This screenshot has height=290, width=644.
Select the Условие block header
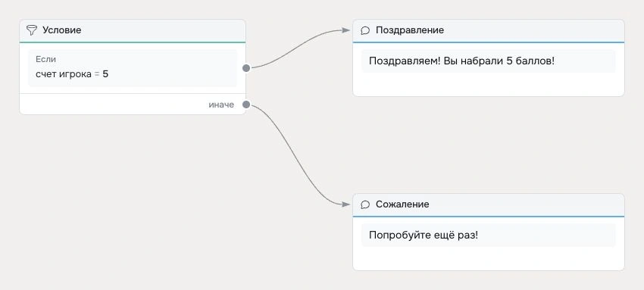coord(133,30)
